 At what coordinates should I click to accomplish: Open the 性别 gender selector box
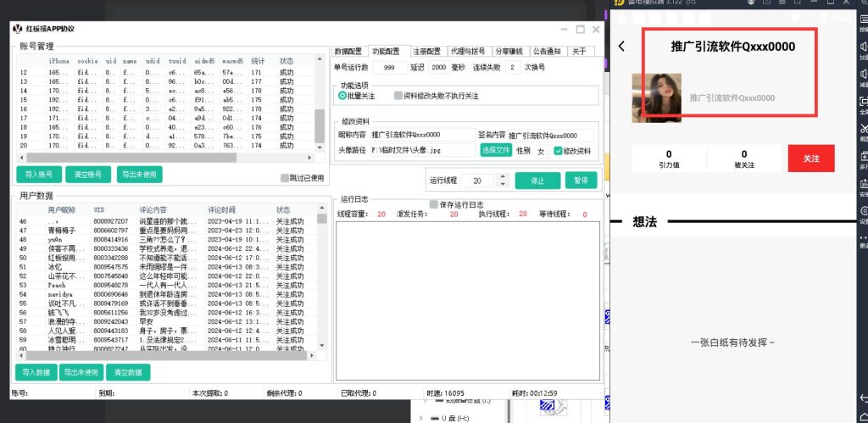tap(541, 151)
